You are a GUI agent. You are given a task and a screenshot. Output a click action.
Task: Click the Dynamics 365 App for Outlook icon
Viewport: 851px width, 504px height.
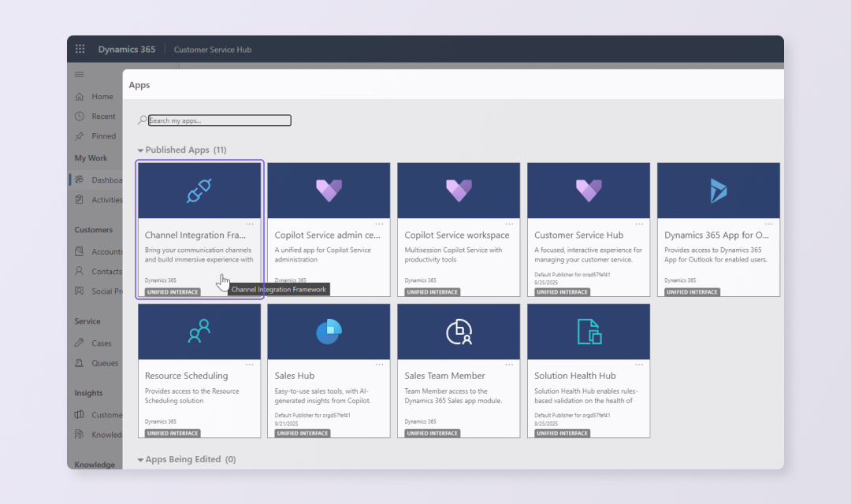pyautogui.click(x=718, y=191)
